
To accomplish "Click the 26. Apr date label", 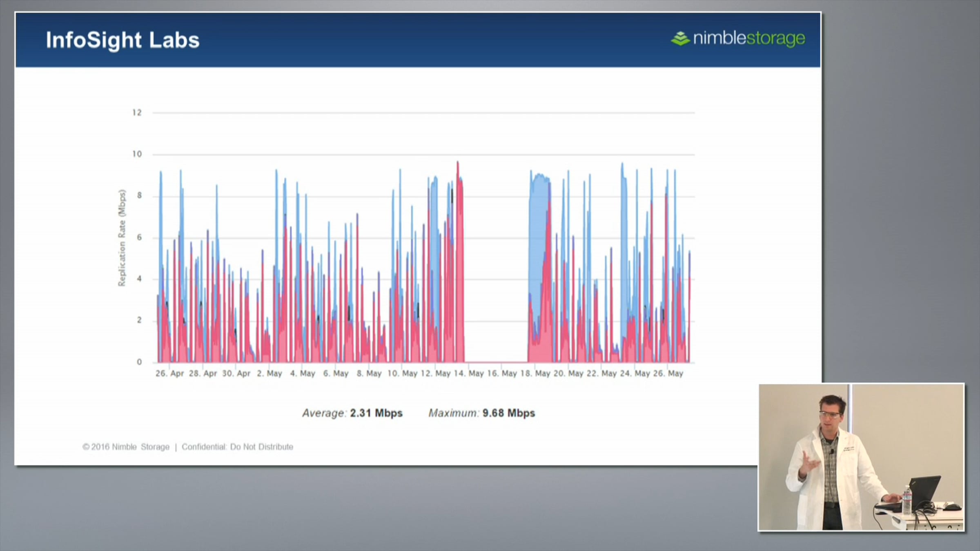I will [x=169, y=373].
